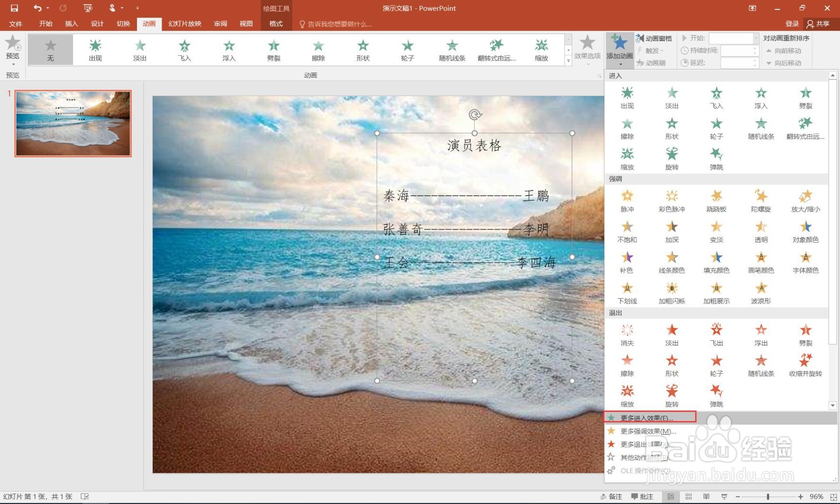Open the 效果选项 effect options dropdown
The width and height of the screenshot is (840, 504).
(x=587, y=50)
